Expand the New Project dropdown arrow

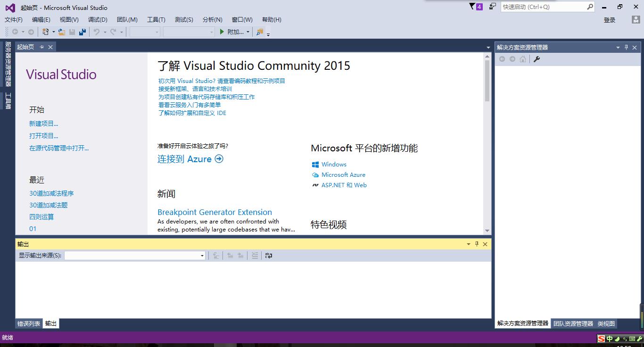click(x=54, y=32)
